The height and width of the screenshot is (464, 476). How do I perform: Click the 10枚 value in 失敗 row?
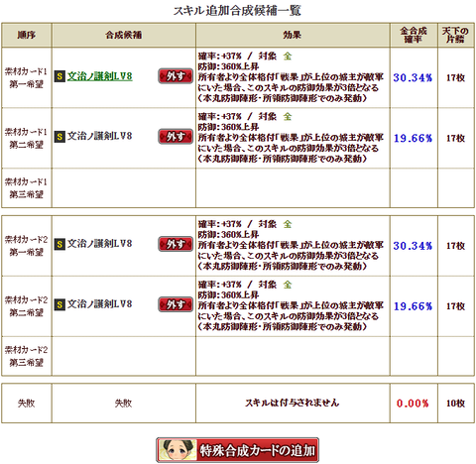click(455, 404)
